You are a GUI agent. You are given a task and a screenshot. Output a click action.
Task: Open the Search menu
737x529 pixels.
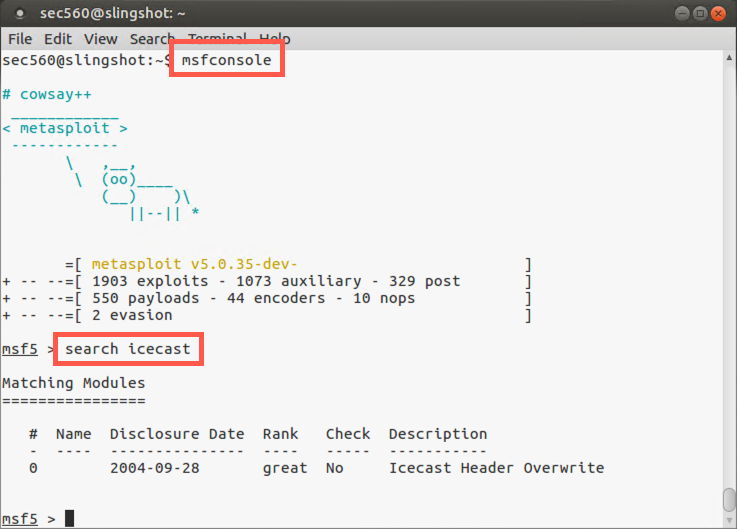[x=151, y=39]
